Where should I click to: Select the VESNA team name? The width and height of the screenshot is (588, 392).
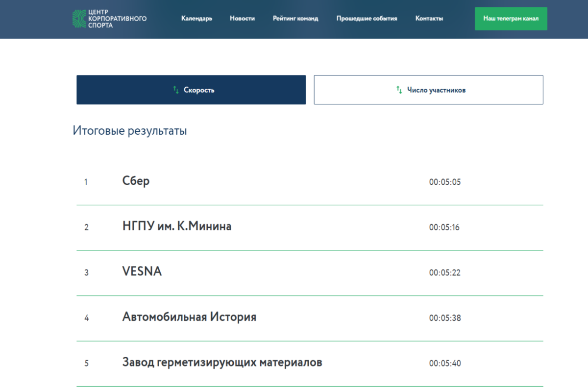click(x=142, y=271)
